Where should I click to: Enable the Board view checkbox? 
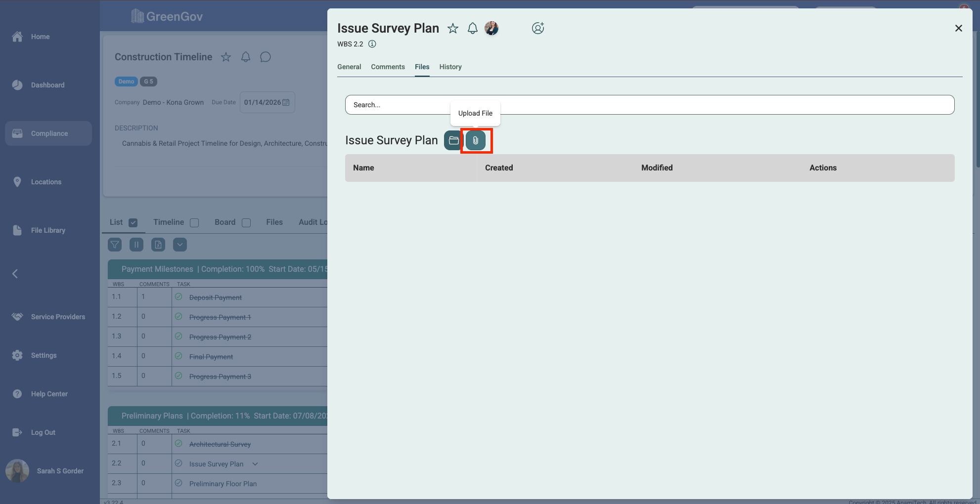(246, 223)
